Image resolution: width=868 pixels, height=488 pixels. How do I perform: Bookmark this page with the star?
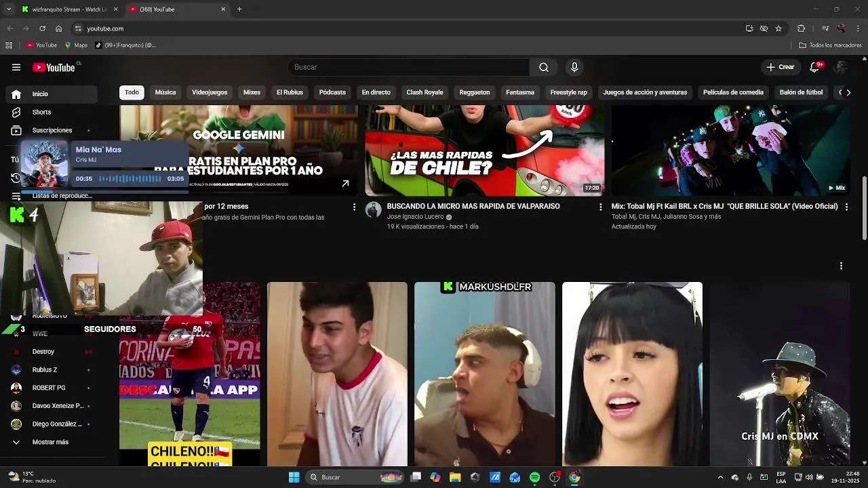(x=778, y=28)
